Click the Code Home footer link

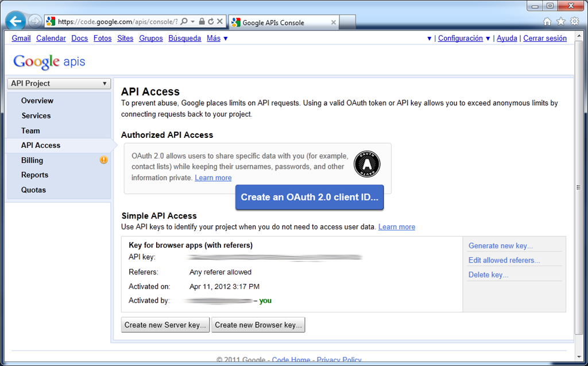tap(291, 360)
